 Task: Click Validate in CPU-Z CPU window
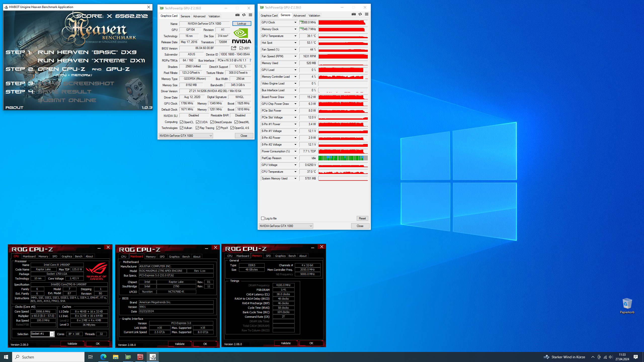(72, 344)
